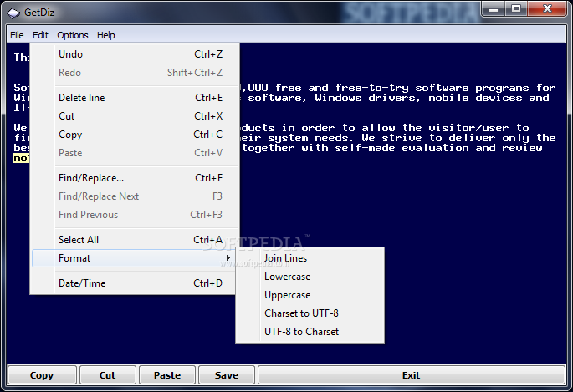Image resolution: width=573 pixels, height=392 pixels.
Task: Open Find/Replace... dialog from menu
Action: click(x=135, y=178)
